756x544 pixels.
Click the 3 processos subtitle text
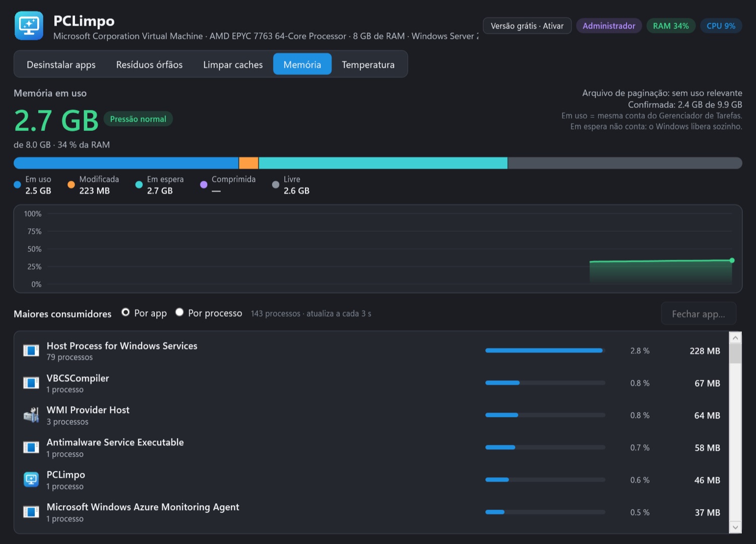click(x=68, y=422)
